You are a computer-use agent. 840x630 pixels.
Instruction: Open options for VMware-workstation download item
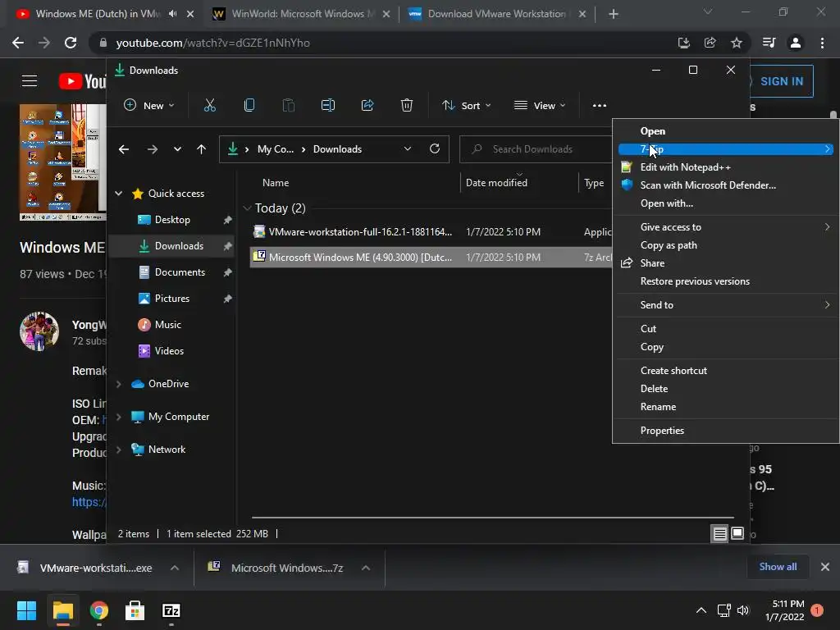175,568
